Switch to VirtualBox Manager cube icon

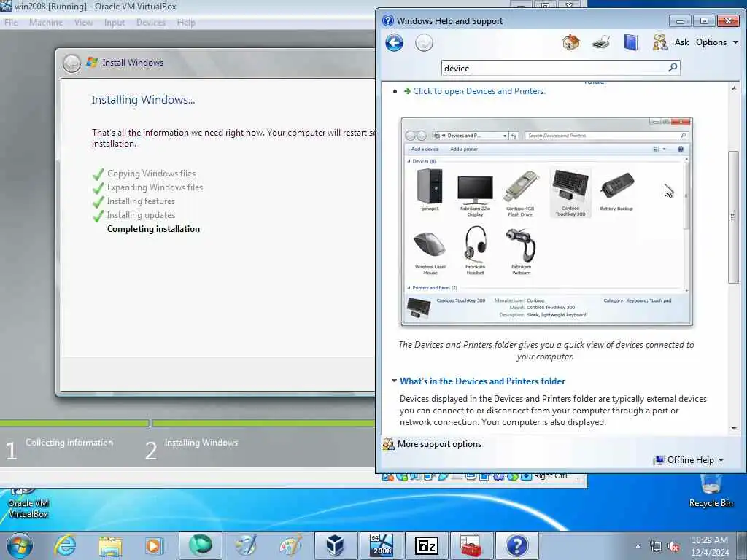336,545
